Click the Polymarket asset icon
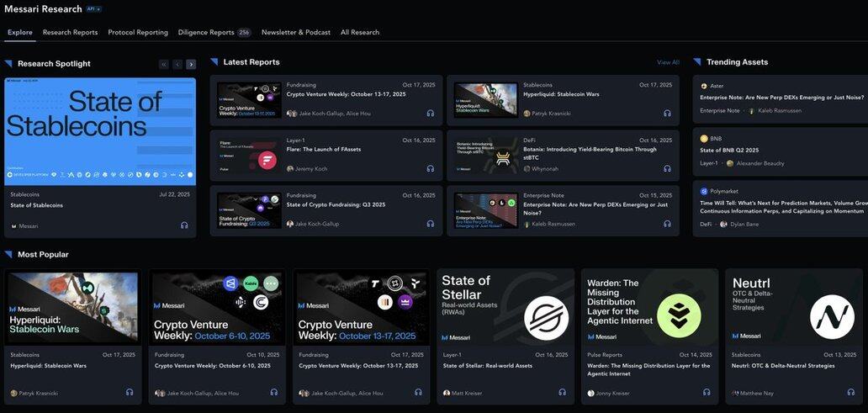 704,191
